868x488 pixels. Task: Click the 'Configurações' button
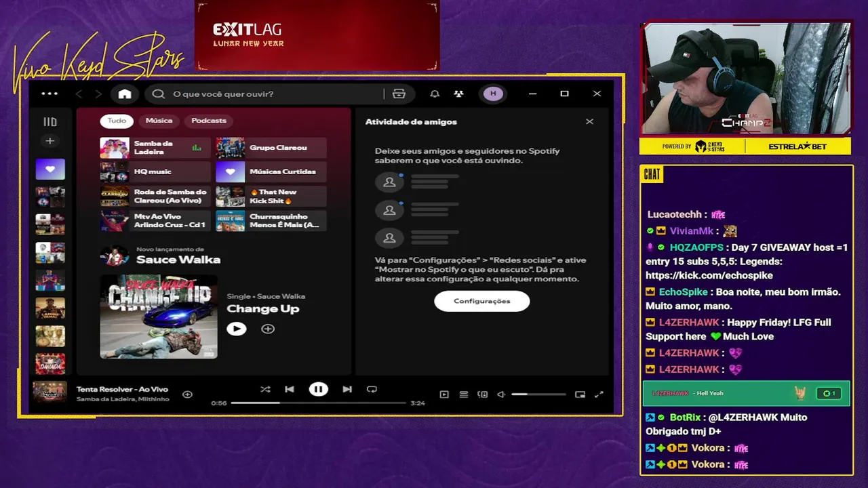coord(482,301)
